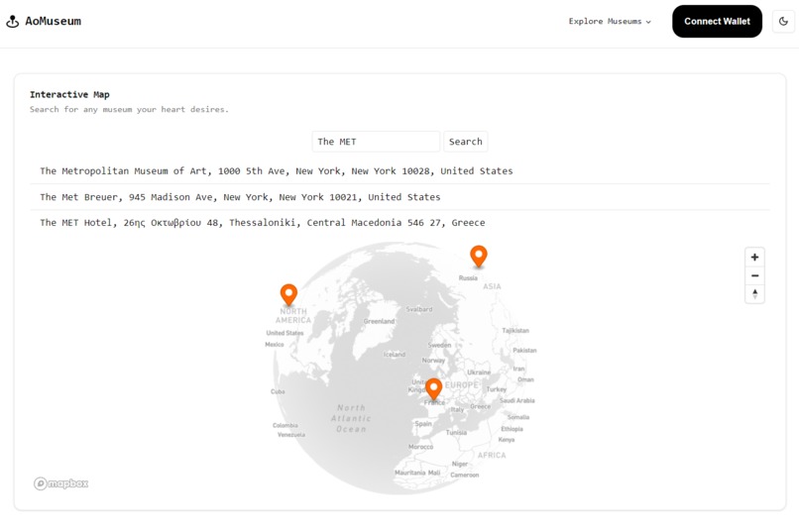Viewport: 799px width, 532px height.
Task: Open the Mapbox logo link
Action: click(61, 483)
